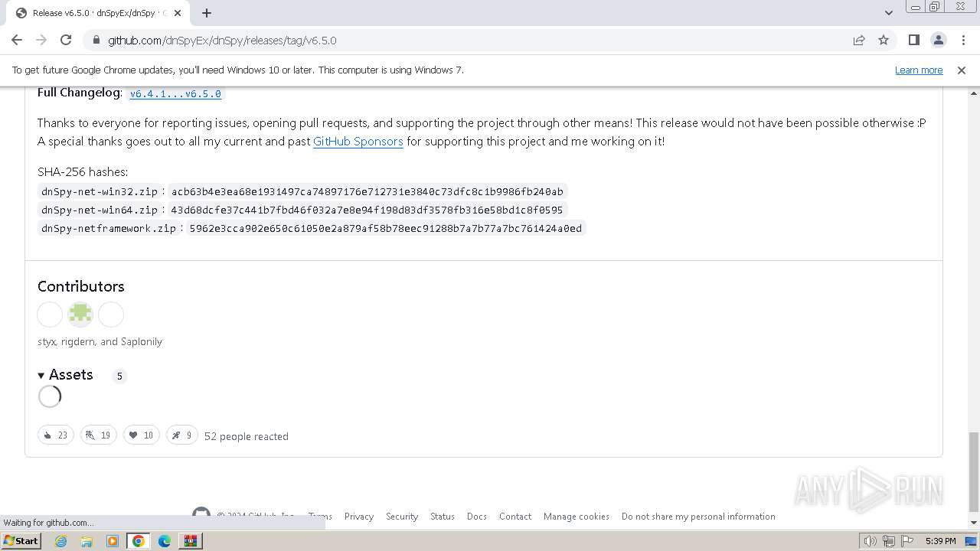Open Windows Explorer from taskbar

pyautogui.click(x=87, y=541)
